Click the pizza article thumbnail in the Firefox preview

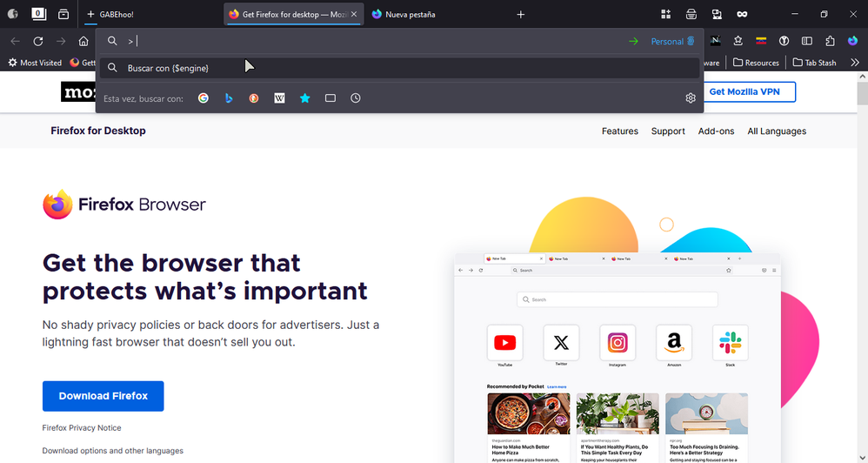(x=528, y=413)
